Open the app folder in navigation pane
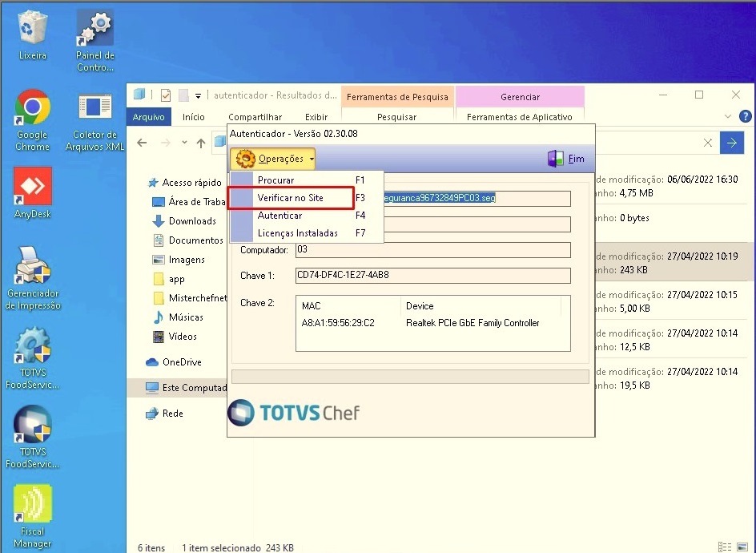This screenshot has height=553, width=756. pyautogui.click(x=169, y=279)
